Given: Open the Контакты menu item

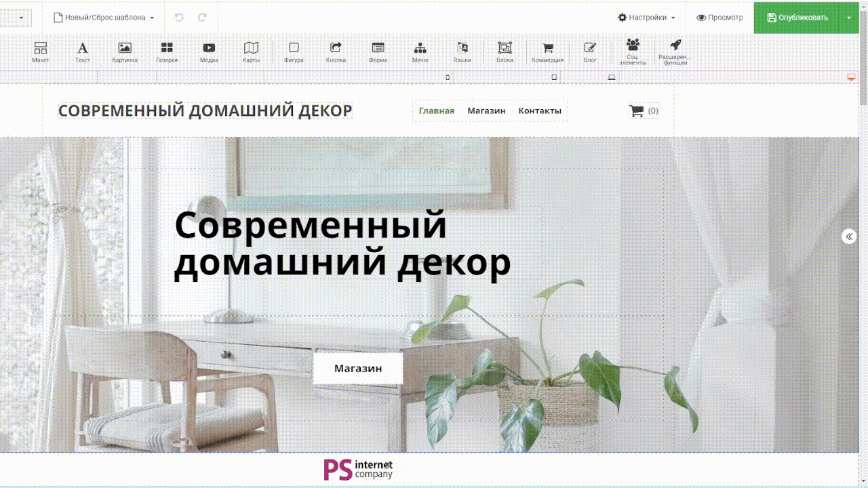Looking at the screenshot, I should [540, 110].
